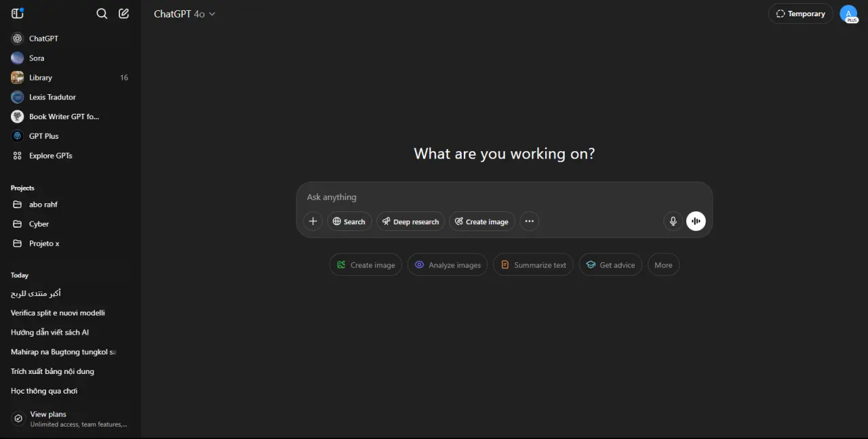The width and height of the screenshot is (868, 439).
Task: Enable Deep research in composer
Action: [x=410, y=222]
